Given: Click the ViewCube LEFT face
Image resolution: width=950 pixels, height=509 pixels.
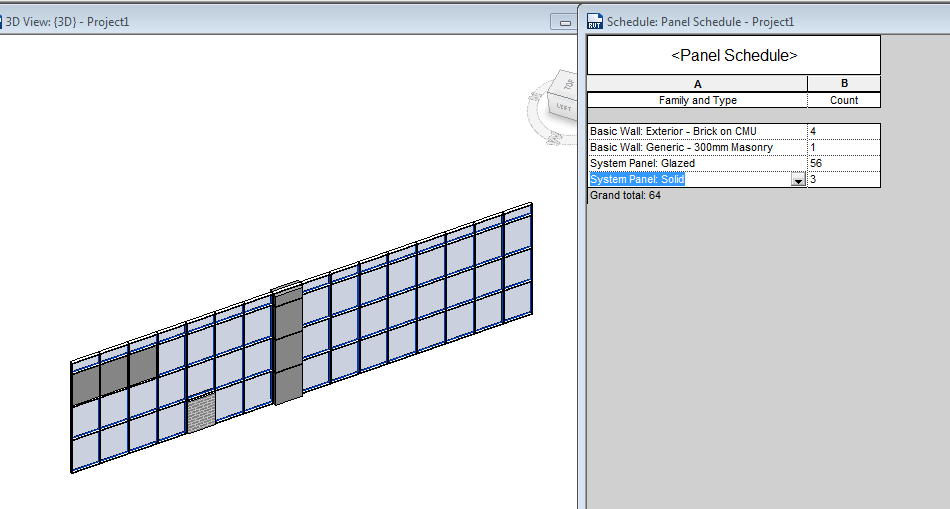Looking at the screenshot, I should (x=563, y=108).
